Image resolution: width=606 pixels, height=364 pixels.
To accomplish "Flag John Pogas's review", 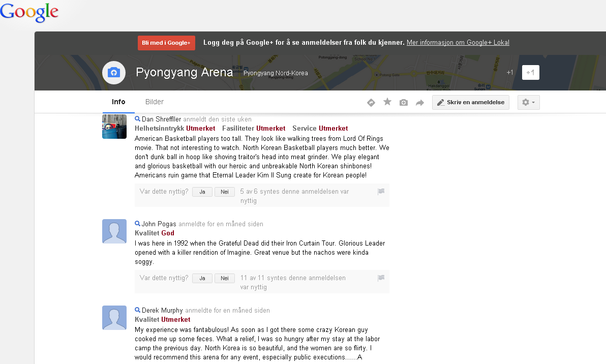I will pos(381,278).
